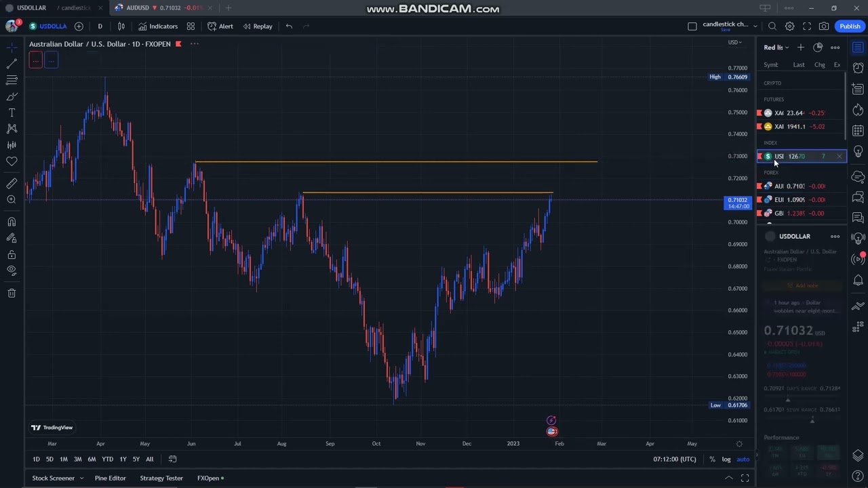868x488 pixels.
Task: Open the Pine Editor tab
Action: (x=110, y=479)
